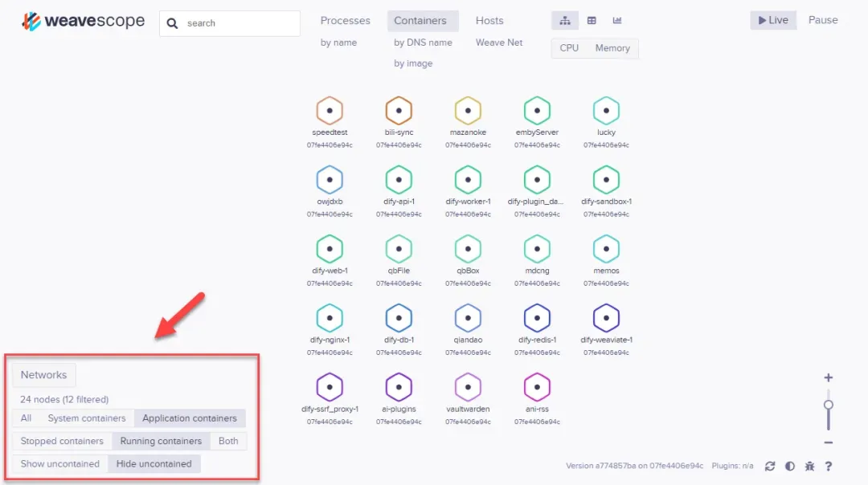The height and width of the screenshot is (485, 868).
Task: Enable Show uncontained option
Action: coord(59,463)
